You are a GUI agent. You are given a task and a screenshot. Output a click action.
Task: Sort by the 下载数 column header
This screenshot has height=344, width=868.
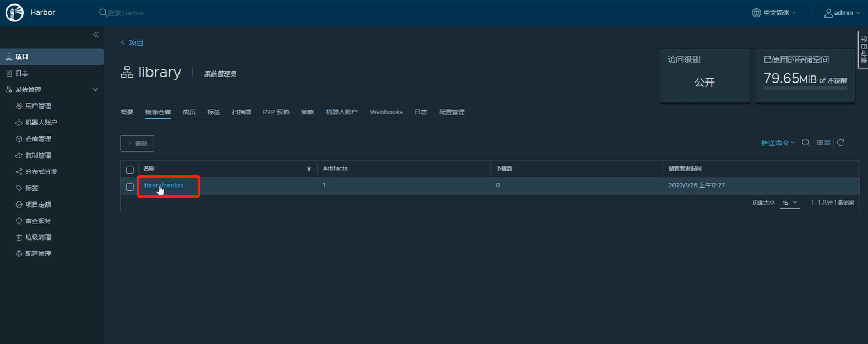click(x=504, y=168)
